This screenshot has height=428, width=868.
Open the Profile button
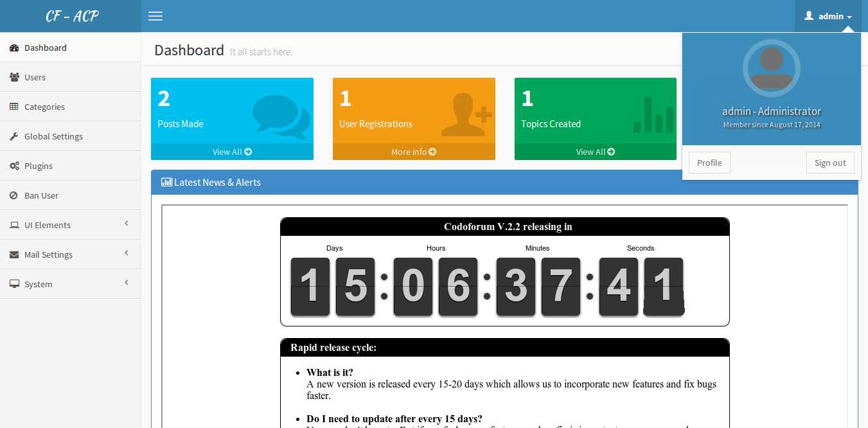[709, 163]
